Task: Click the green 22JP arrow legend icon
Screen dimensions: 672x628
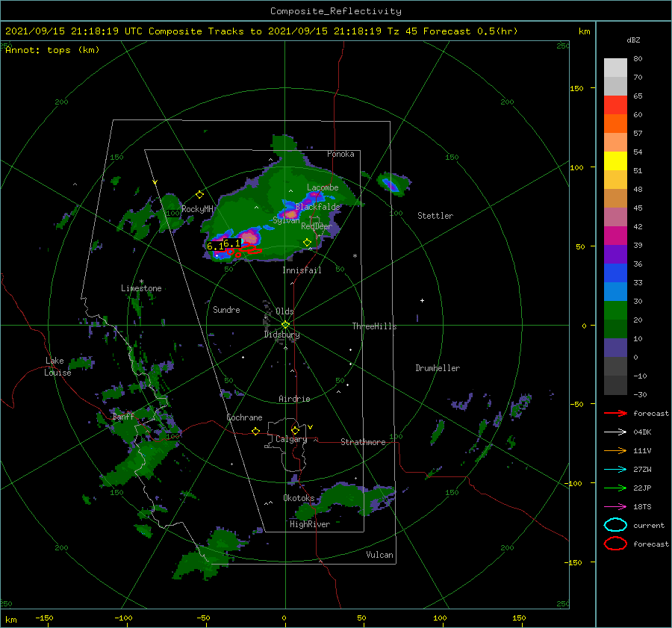Action: pyautogui.click(x=615, y=488)
